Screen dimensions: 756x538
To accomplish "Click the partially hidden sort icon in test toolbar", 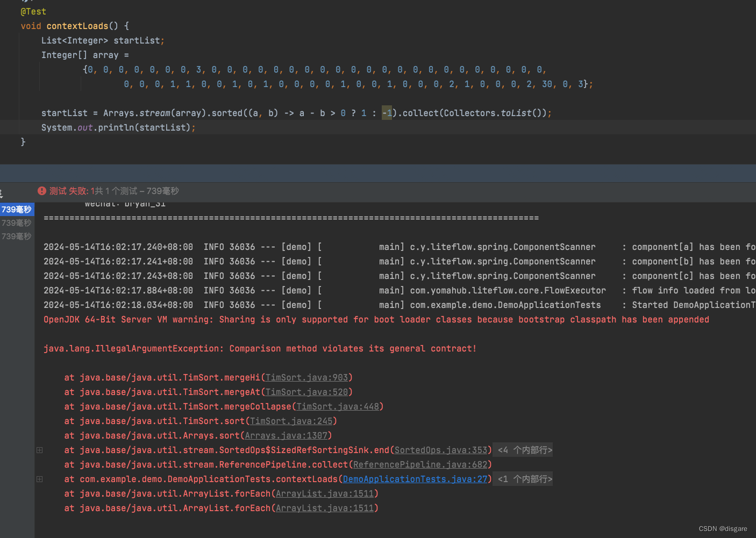I will [2, 193].
